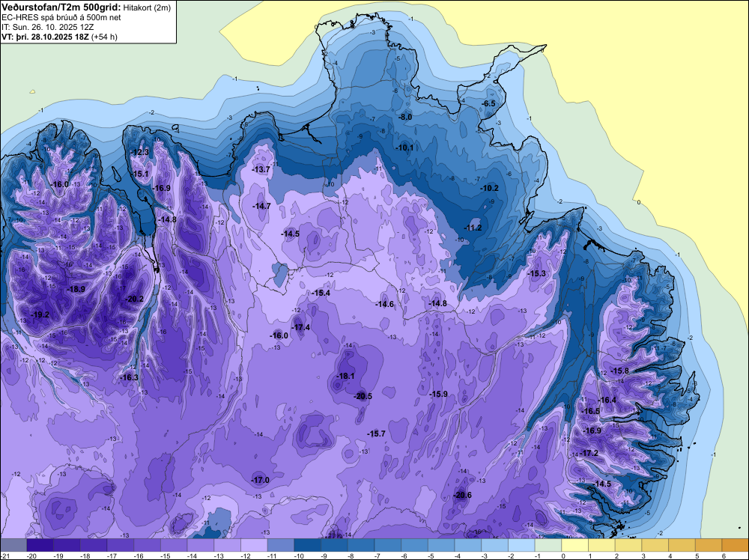Pick the -14.7 temperature label
The width and height of the screenshot is (749, 560).
click(261, 206)
